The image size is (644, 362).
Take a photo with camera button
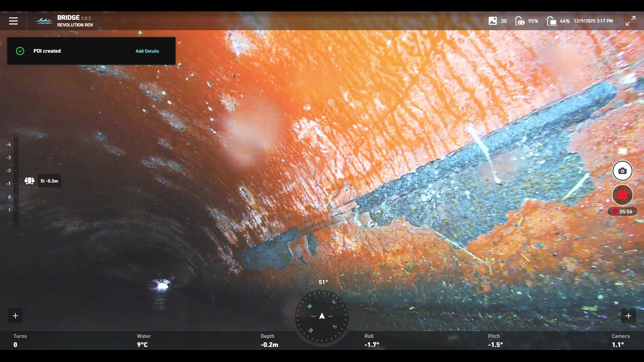coord(623,171)
